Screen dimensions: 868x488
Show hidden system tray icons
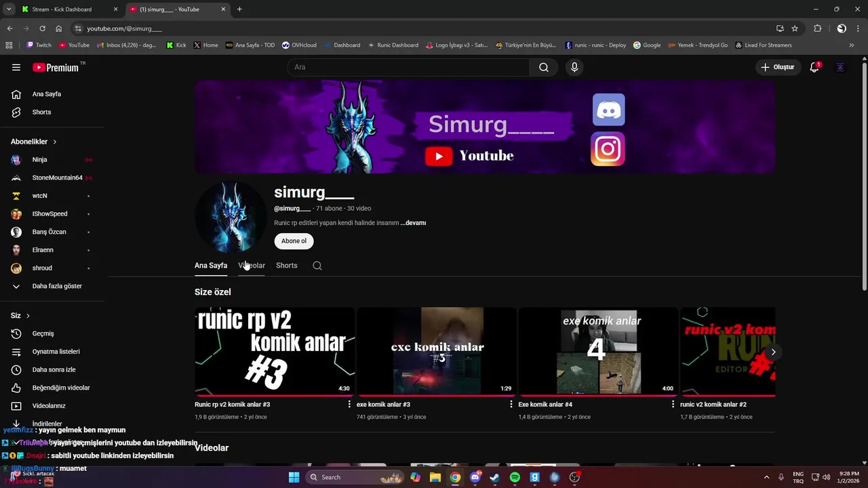tap(767, 477)
